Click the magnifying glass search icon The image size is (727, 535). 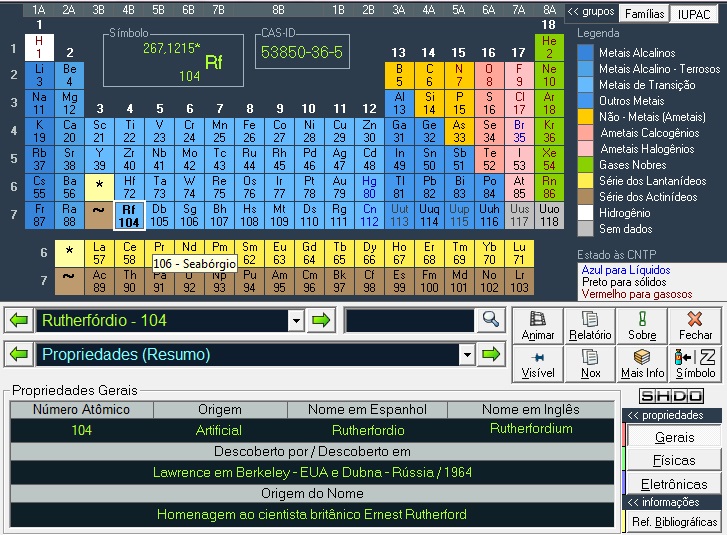point(490,320)
